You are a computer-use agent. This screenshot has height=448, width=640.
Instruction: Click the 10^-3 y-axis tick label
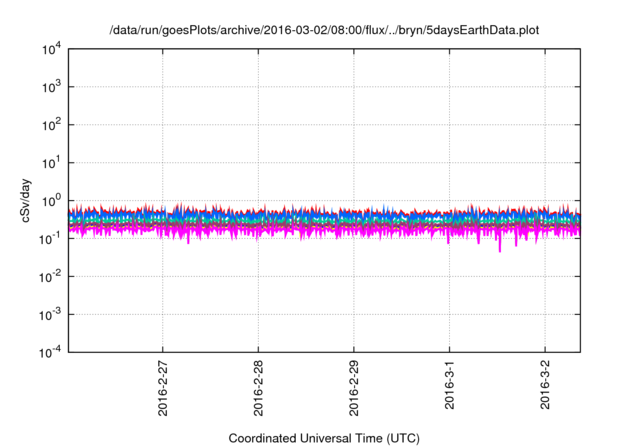pos(50,315)
